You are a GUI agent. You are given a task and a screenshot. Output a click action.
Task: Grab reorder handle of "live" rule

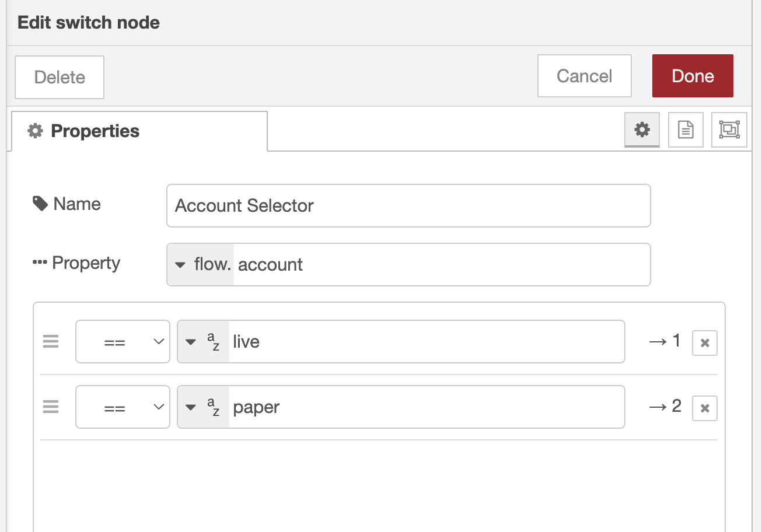[x=51, y=342]
